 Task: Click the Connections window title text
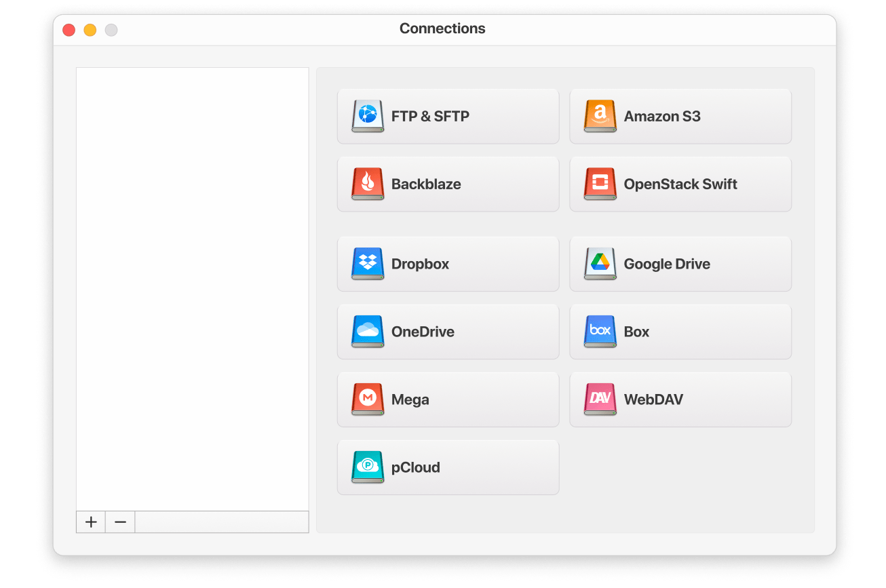(442, 28)
